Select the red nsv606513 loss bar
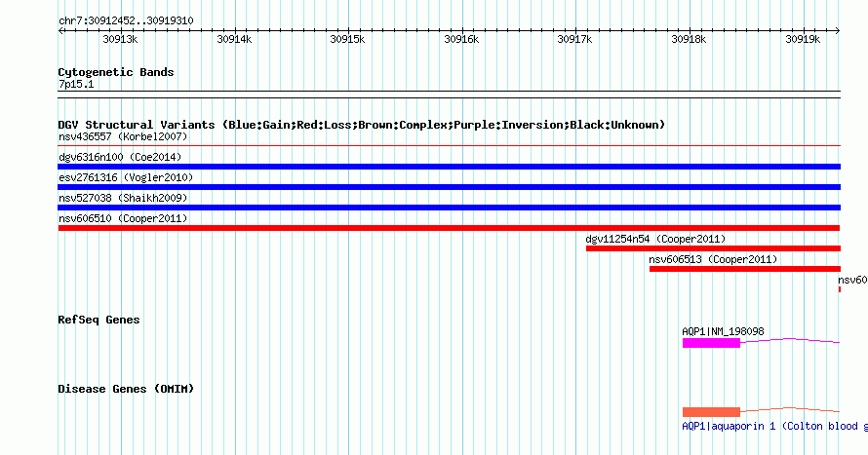868x455 pixels. pyautogui.click(x=744, y=269)
